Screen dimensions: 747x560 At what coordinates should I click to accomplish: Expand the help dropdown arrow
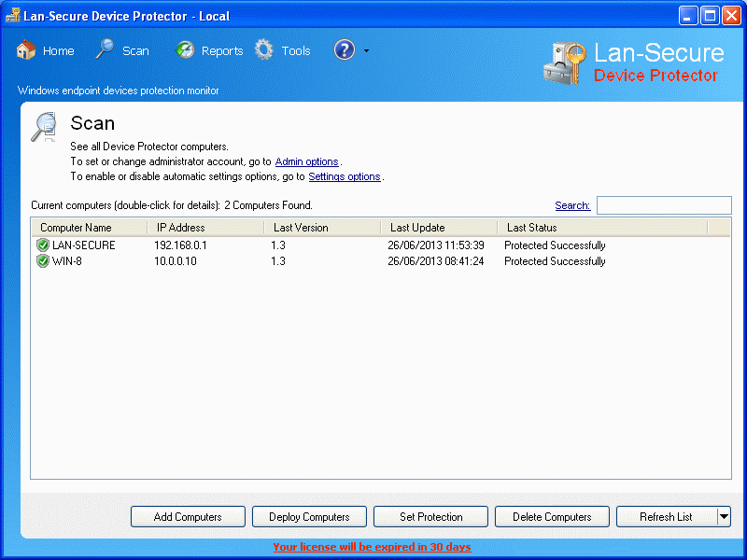pyautogui.click(x=366, y=50)
